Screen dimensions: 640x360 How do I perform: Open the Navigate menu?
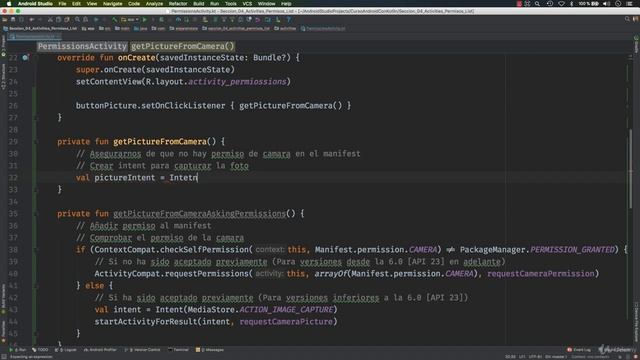click(x=112, y=3)
